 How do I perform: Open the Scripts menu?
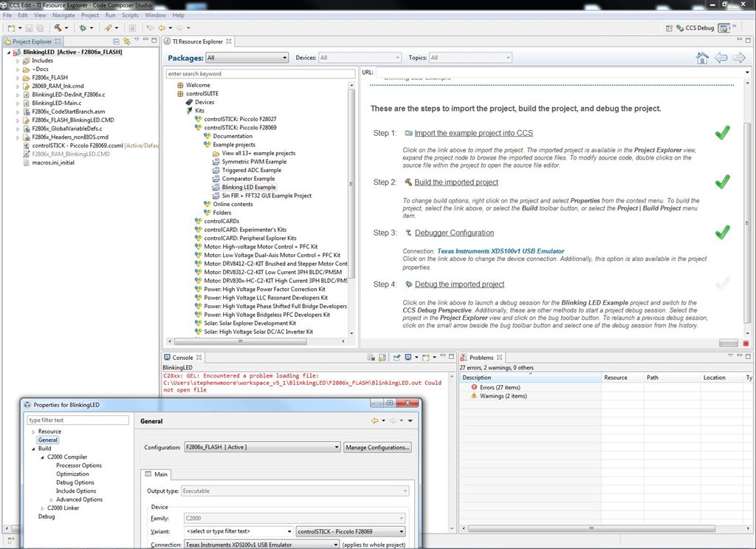click(130, 15)
